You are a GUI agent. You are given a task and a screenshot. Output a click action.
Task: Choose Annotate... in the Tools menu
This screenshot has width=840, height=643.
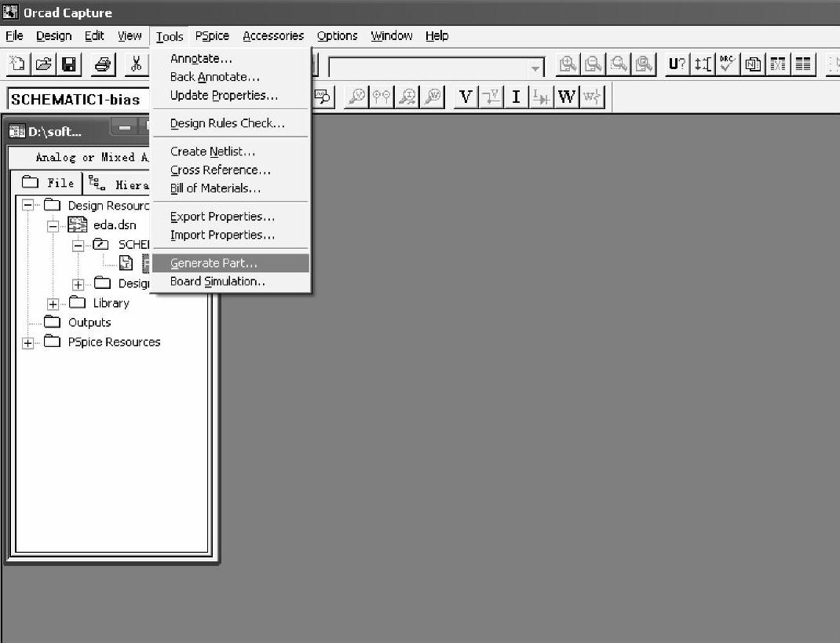[231, 58]
